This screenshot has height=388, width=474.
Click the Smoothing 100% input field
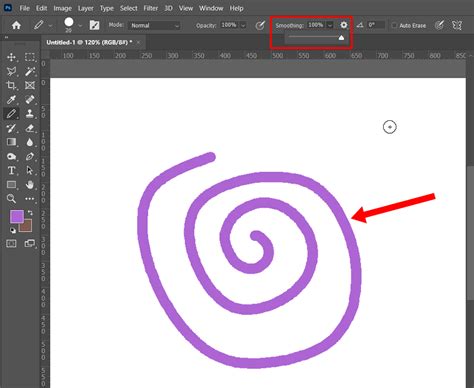click(316, 25)
